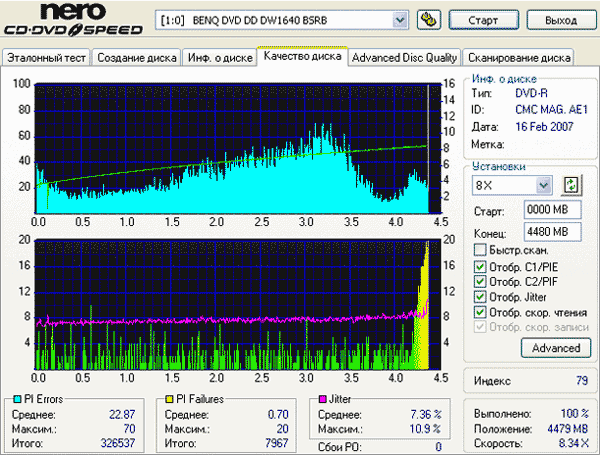Click the quality Индекс value 79
Image resolution: width=600 pixels, height=455 pixels.
[x=582, y=380]
